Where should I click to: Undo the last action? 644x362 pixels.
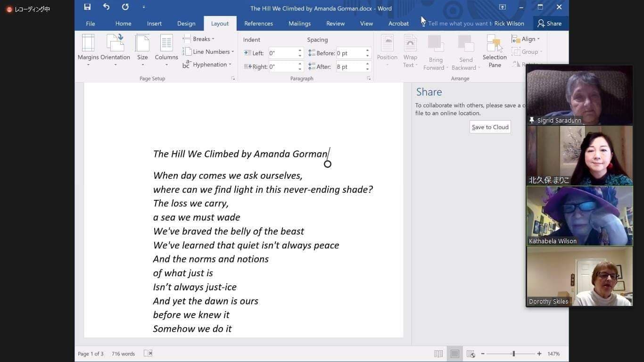pyautogui.click(x=106, y=7)
